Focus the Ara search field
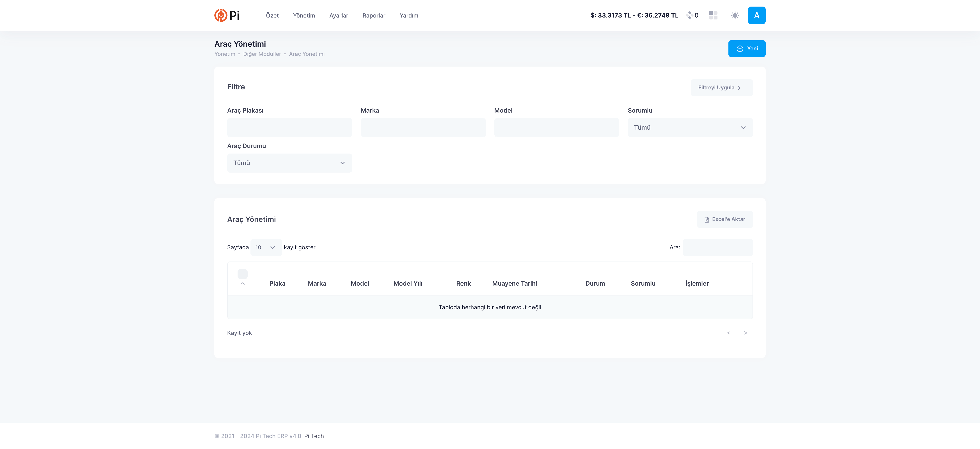This screenshot has height=449, width=980. pos(717,247)
